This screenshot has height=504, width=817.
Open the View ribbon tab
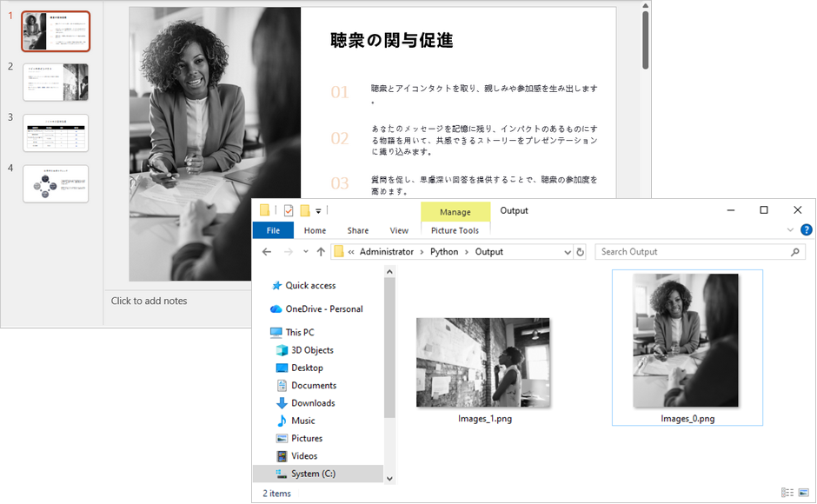click(399, 230)
